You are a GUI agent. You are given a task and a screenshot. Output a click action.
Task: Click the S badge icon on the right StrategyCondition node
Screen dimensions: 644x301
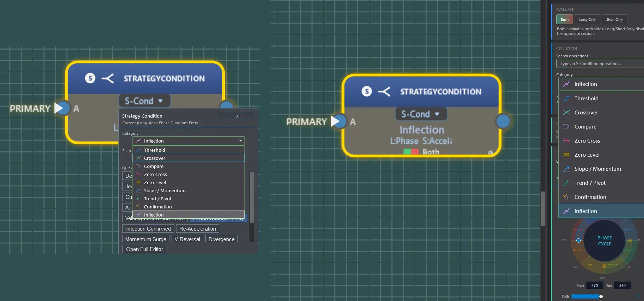(x=367, y=92)
